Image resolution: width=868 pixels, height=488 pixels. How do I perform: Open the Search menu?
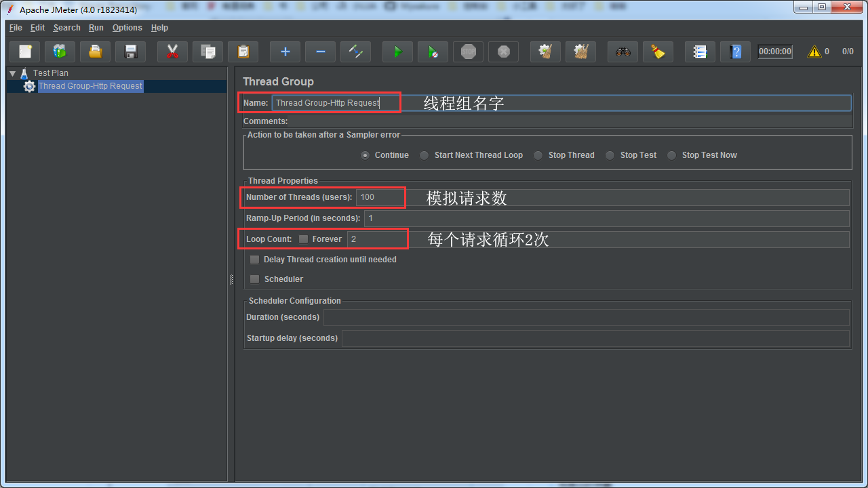tap(67, 28)
